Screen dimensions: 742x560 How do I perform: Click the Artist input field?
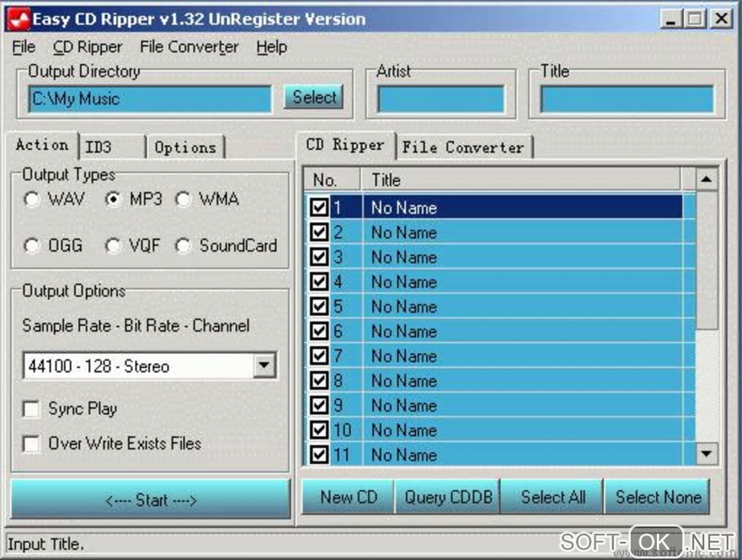point(441,99)
